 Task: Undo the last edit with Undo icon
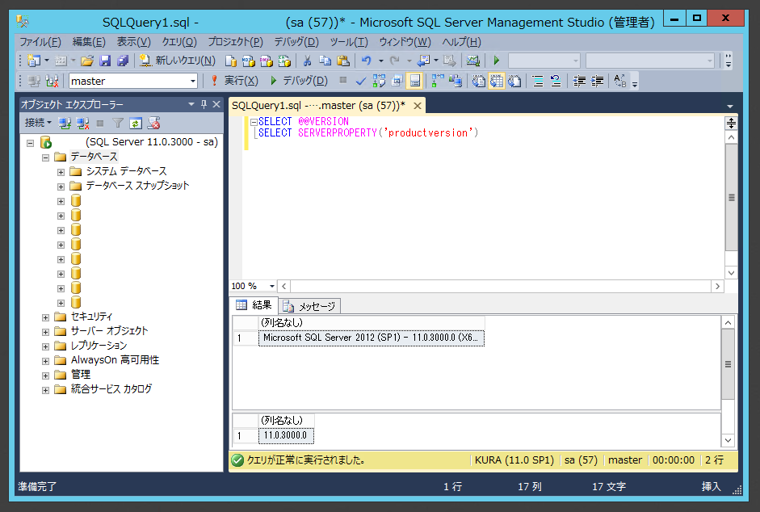point(366,61)
